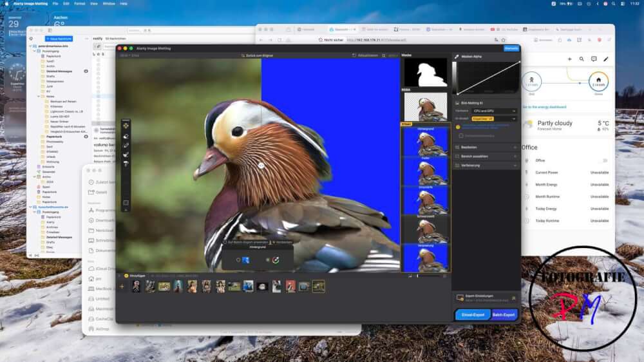The height and width of the screenshot is (362, 644).
Task: Open the Format menu in menu bar
Action: coord(80,4)
